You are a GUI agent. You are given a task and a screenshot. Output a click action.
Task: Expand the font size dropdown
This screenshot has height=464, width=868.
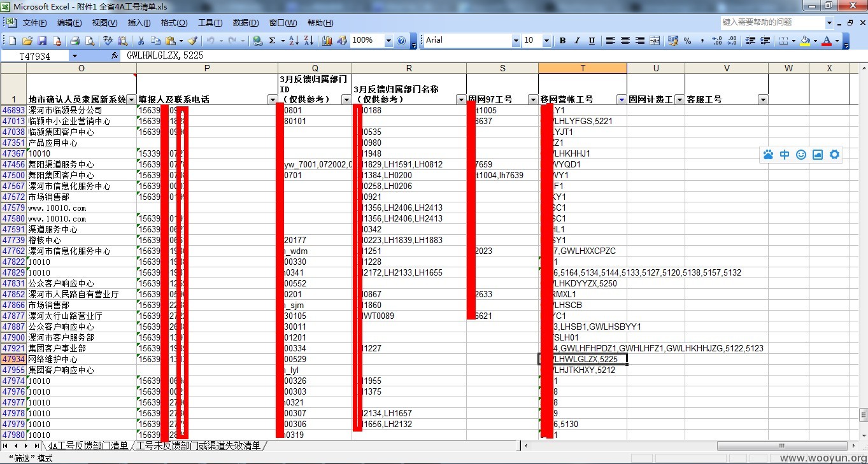click(546, 41)
